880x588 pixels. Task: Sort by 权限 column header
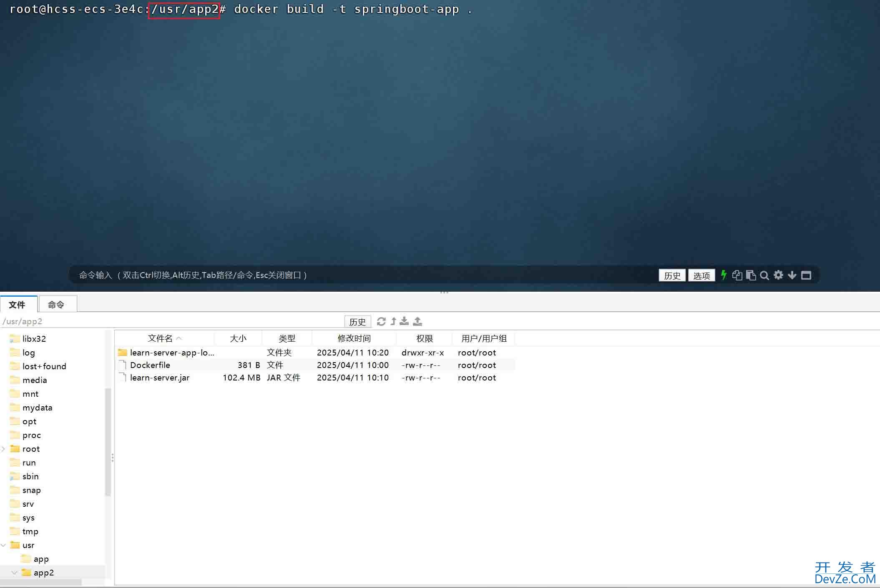click(425, 338)
